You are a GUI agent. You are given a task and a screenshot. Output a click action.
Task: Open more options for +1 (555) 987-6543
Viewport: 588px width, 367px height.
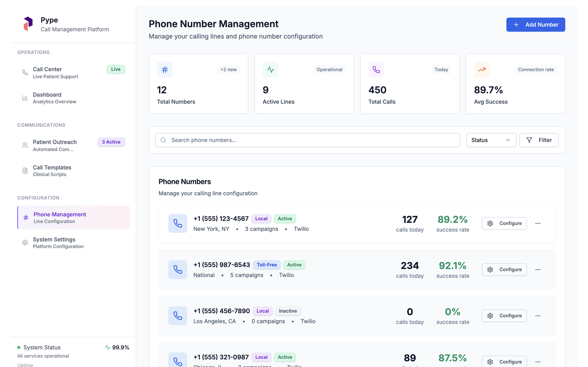[x=538, y=270]
